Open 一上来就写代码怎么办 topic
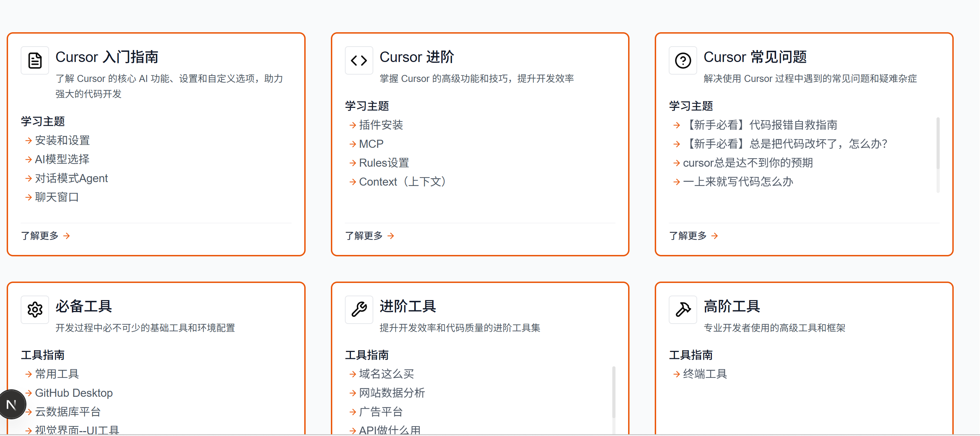The image size is (980, 436). (738, 182)
